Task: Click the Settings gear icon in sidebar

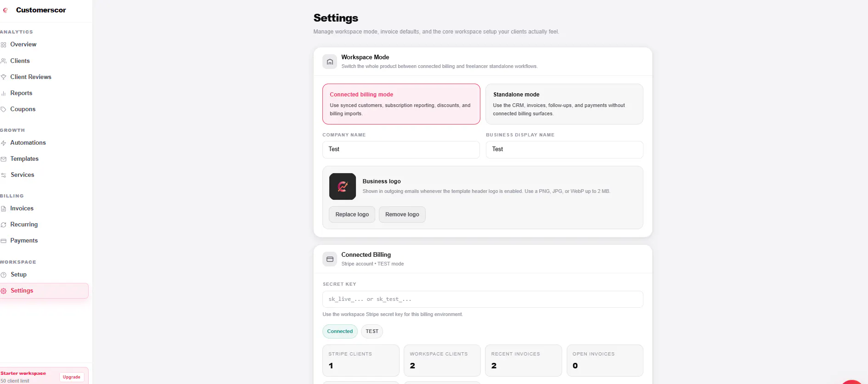Action: point(4,291)
